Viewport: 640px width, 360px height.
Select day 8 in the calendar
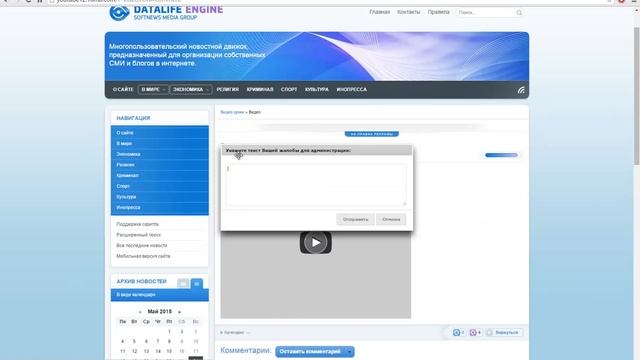[169, 341]
